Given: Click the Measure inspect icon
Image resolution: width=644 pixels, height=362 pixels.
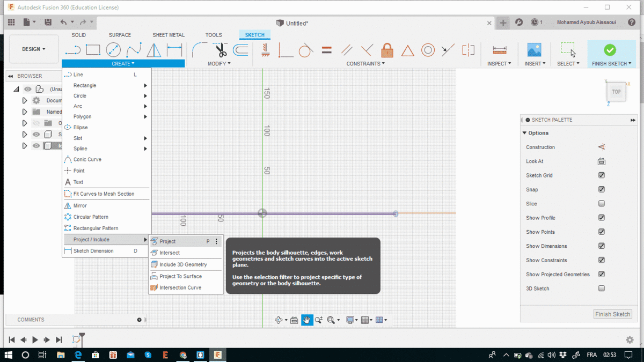Looking at the screenshot, I should click(x=500, y=50).
